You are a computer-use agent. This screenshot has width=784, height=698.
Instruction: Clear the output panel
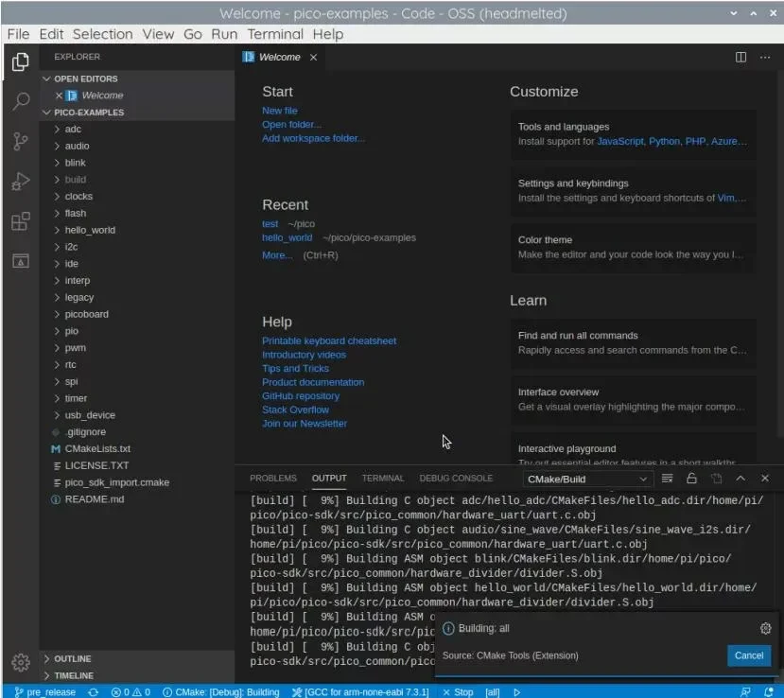click(x=667, y=479)
